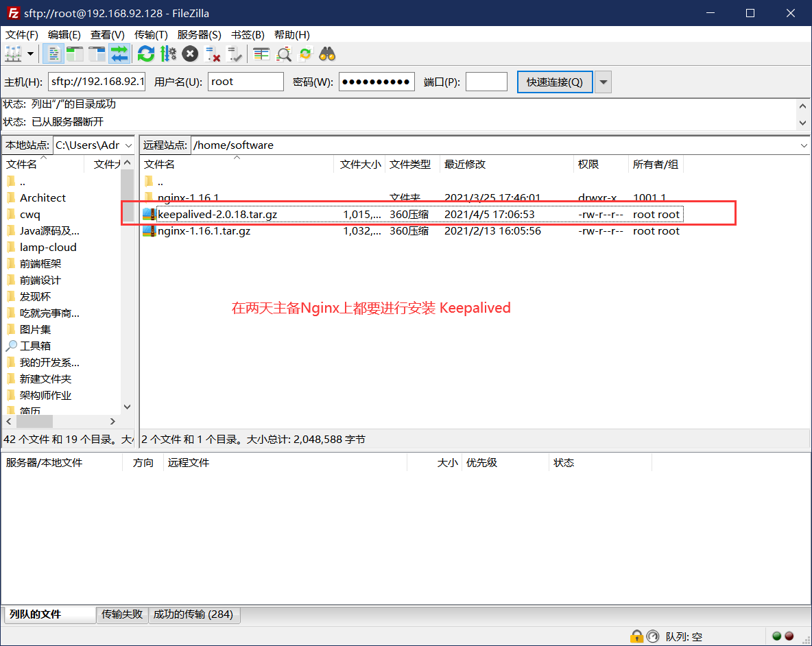
Task: Click message log scroll up arrow
Action: [x=802, y=106]
